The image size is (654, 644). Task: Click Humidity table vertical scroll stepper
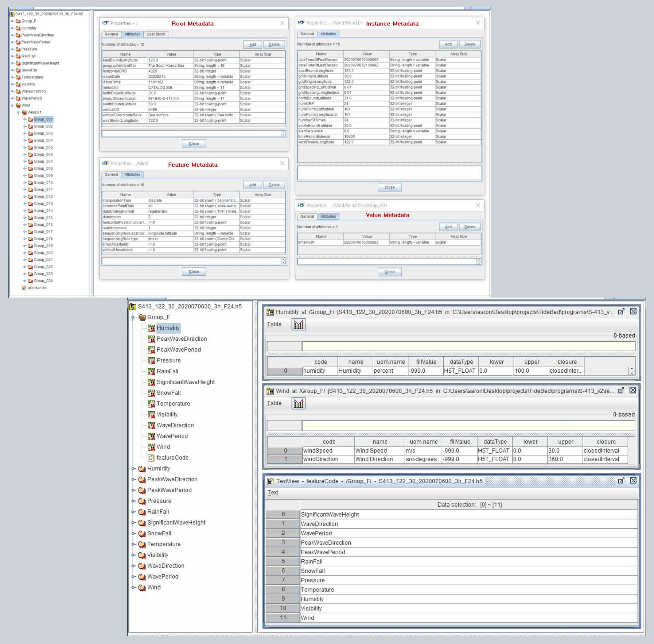coord(631,371)
